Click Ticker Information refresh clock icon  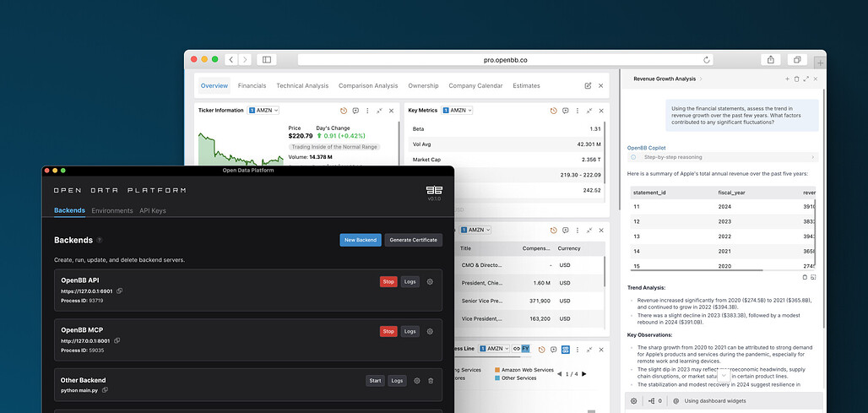[343, 111]
